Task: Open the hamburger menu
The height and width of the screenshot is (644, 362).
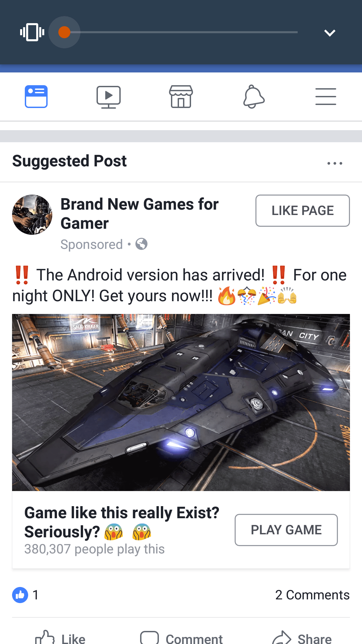Action: point(326,97)
